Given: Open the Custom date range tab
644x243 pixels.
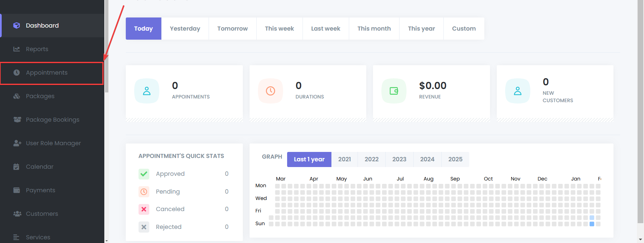Looking at the screenshot, I should tap(464, 29).
